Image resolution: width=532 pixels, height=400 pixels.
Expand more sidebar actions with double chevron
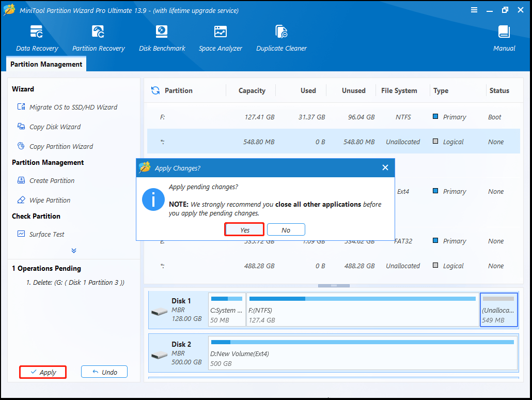(74, 251)
